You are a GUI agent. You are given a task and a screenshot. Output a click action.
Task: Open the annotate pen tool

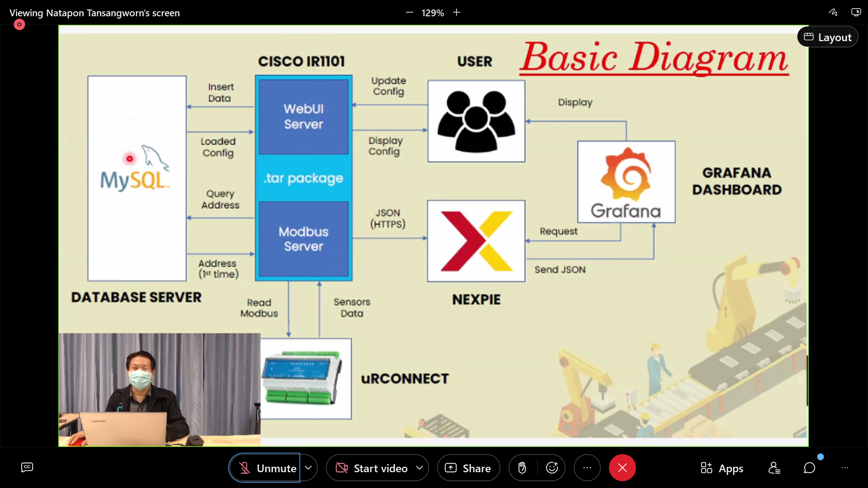[833, 12]
